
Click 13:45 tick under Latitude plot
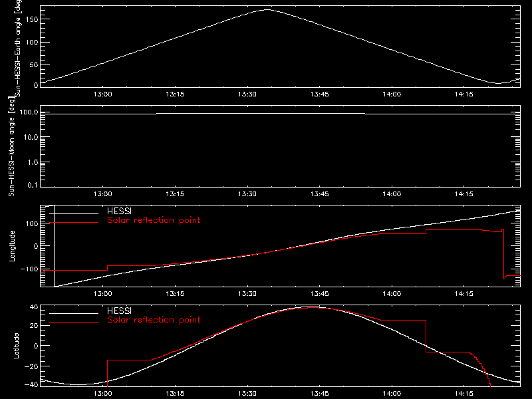(x=320, y=394)
